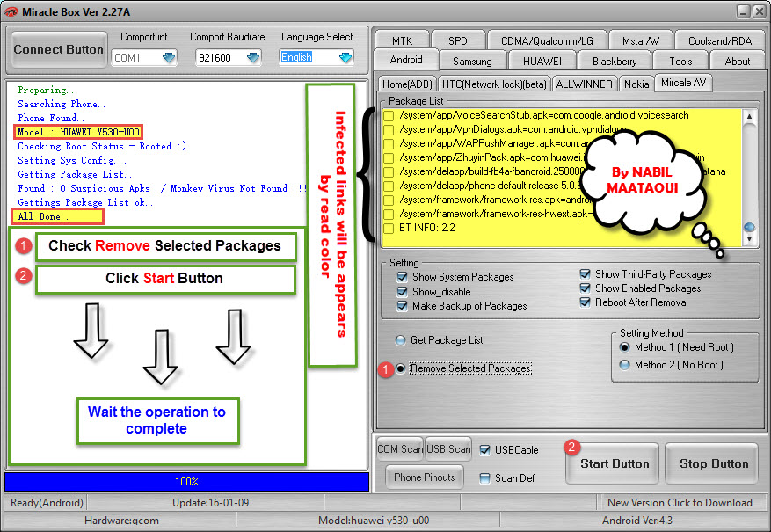Switch to Mircale AV sub-tab
The width and height of the screenshot is (771, 532).
(x=683, y=83)
